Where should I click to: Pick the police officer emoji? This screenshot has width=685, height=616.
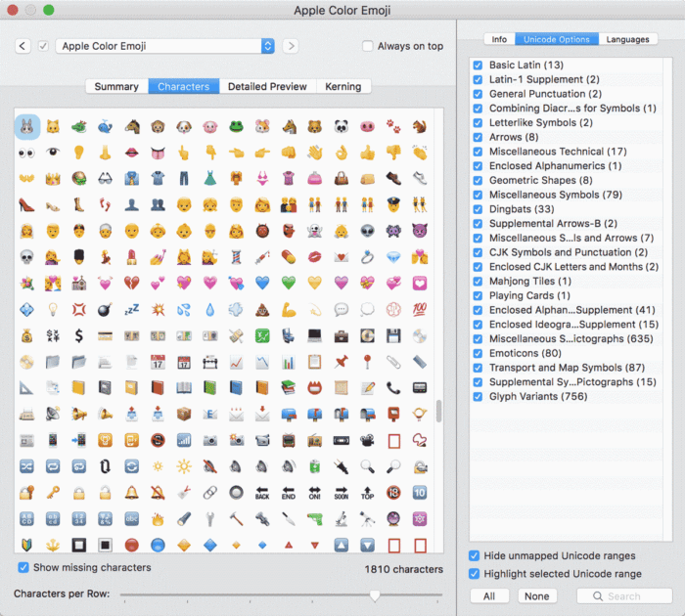[x=393, y=204]
